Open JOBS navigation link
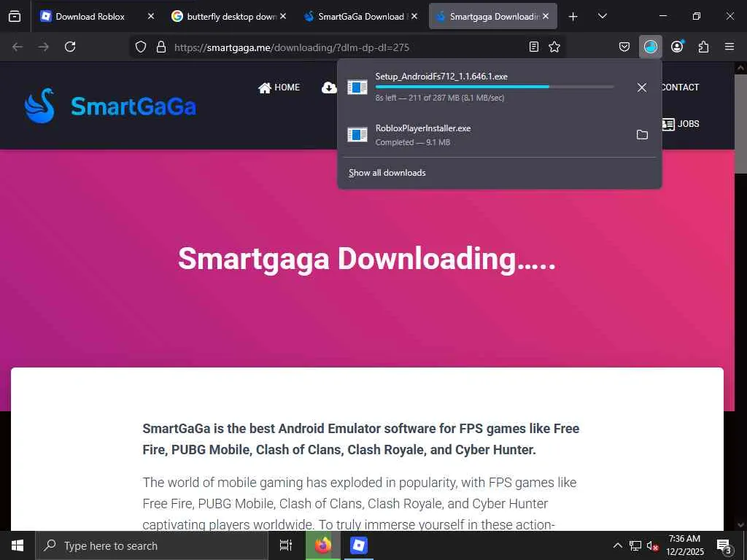Image resolution: width=747 pixels, height=560 pixels. pos(681,124)
